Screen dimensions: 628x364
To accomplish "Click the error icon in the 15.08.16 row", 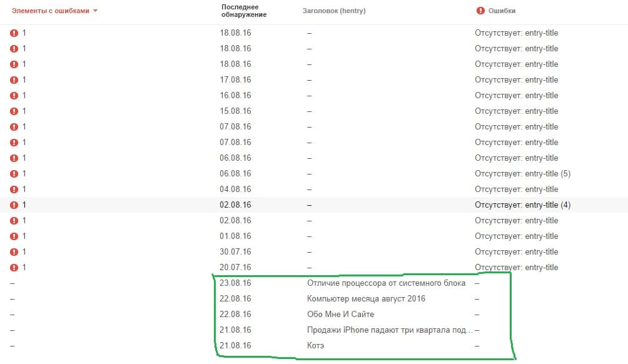I will pos(14,111).
